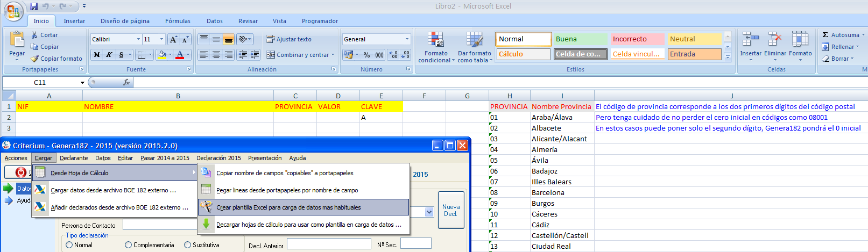868x252 pixels.
Task: Click the Borrar clear button
Action: tap(838, 59)
